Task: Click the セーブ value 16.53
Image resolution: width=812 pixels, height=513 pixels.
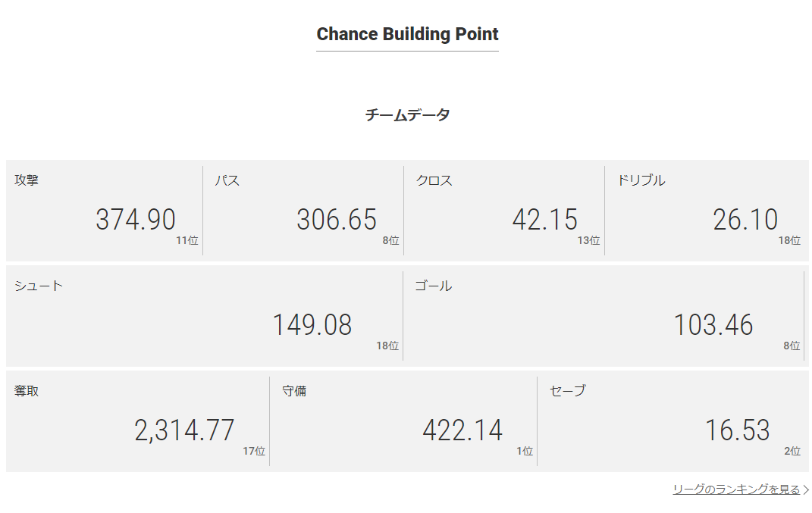Action: (x=738, y=430)
